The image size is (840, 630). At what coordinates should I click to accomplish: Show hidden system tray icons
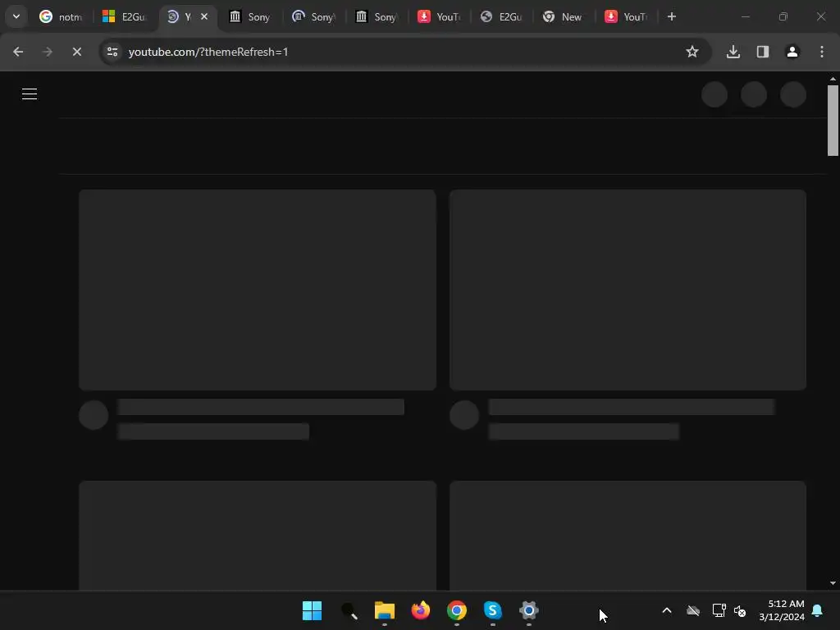click(667, 610)
